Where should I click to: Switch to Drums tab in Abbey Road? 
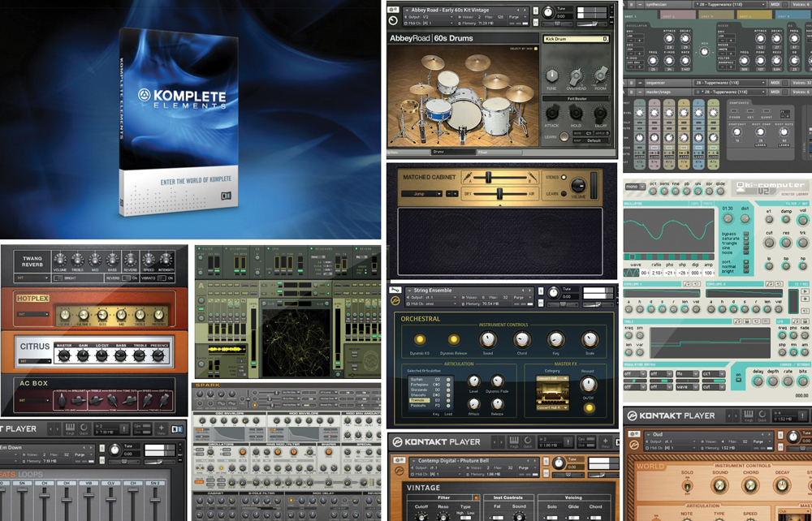point(454,152)
